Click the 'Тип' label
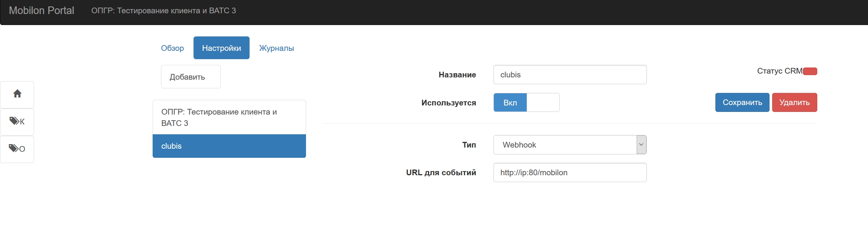This screenshot has width=868, height=231. coord(469,145)
